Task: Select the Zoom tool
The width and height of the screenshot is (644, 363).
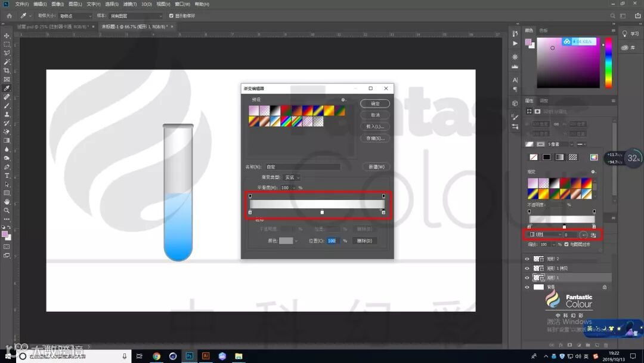Action: point(7,211)
